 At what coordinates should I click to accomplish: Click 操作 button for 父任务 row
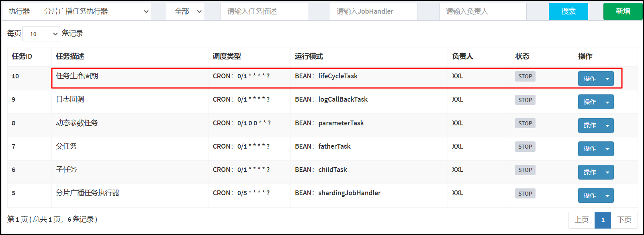click(590, 149)
